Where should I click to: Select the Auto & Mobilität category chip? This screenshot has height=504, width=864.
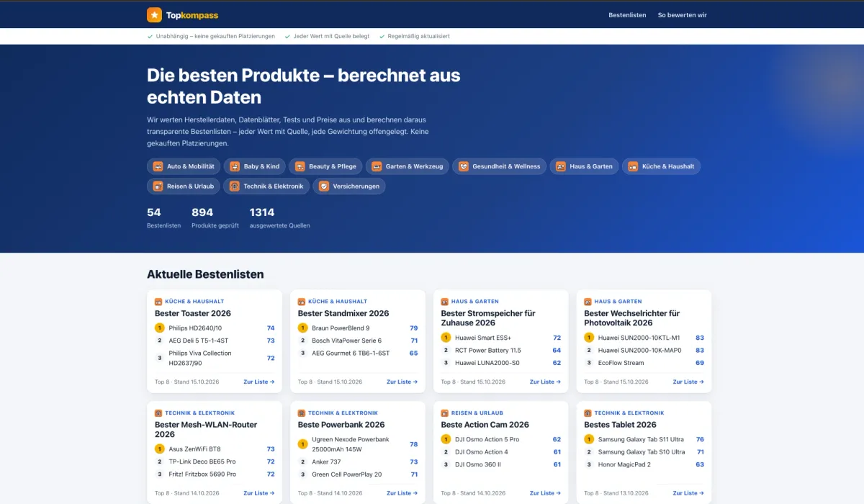point(184,166)
